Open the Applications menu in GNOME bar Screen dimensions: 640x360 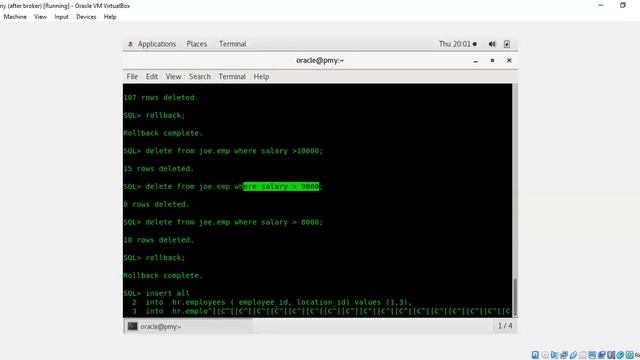pyautogui.click(x=157, y=44)
